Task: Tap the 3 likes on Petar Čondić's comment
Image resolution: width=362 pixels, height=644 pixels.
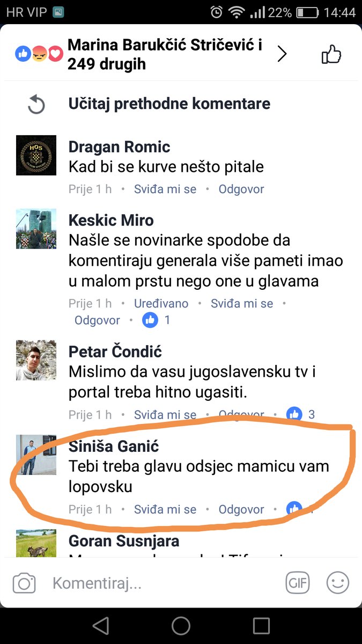Action: [x=301, y=414]
